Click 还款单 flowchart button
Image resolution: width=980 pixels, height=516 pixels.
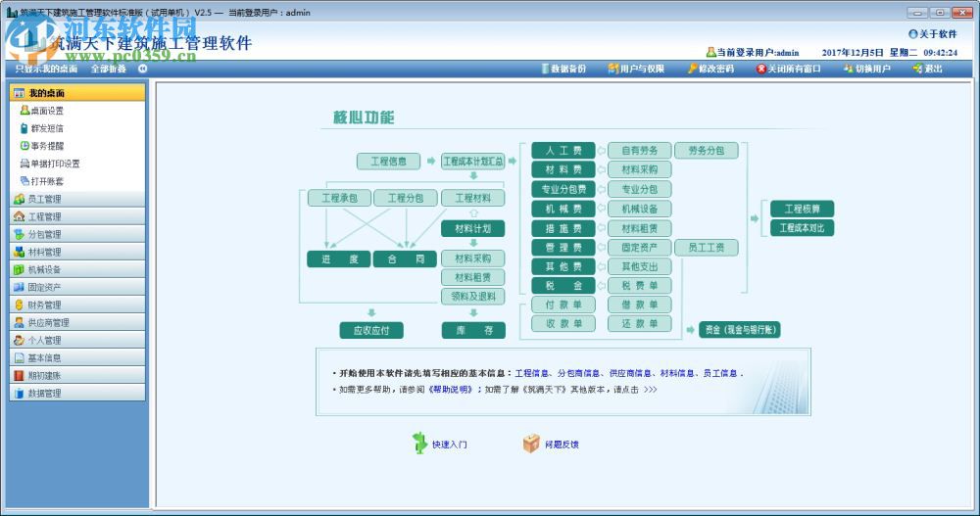click(639, 323)
